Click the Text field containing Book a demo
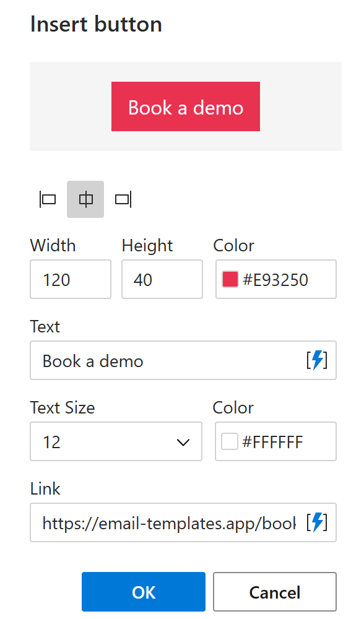The width and height of the screenshot is (364, 619). pyautogui.click(x=155, y=361)
